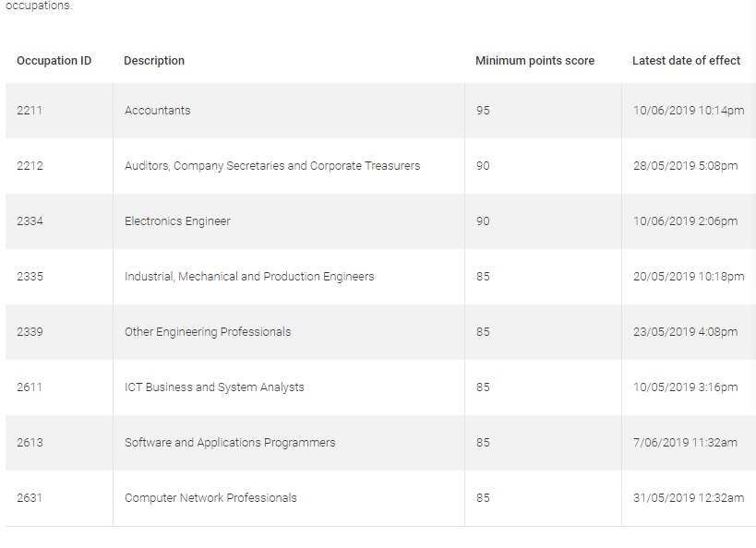
Task: Select Industrial, Mechanical and Production Engineers text
Action: click(x=249, y=277)
